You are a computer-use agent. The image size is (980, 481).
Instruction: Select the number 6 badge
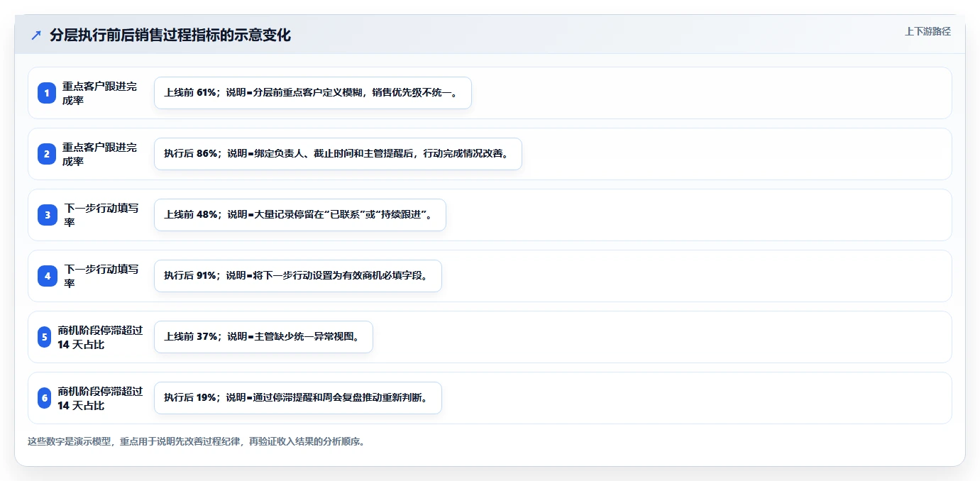pyautogui.click(x=44, y=398)
